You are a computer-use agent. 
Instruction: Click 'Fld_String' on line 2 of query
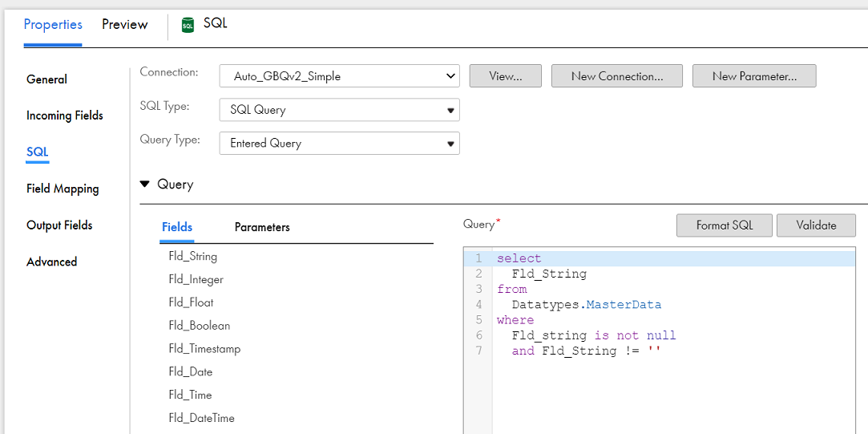[549, 274]
